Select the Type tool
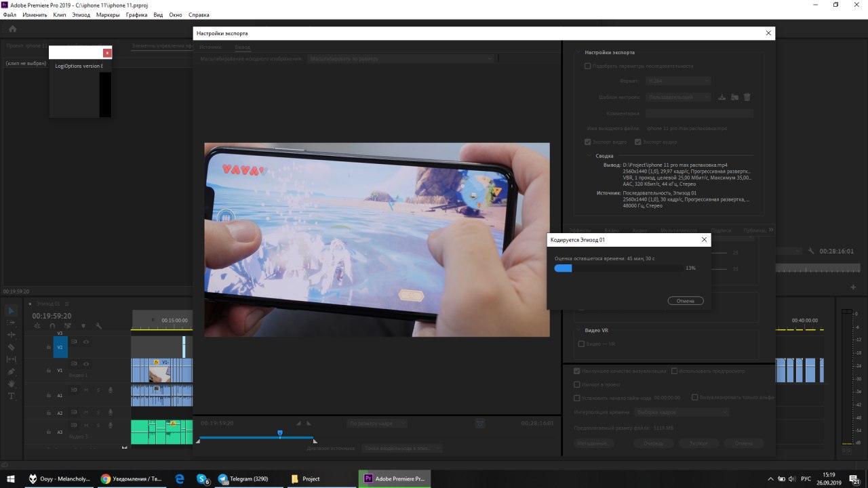The width and height of the screenshot is (868, 488). tap(12, 396)
